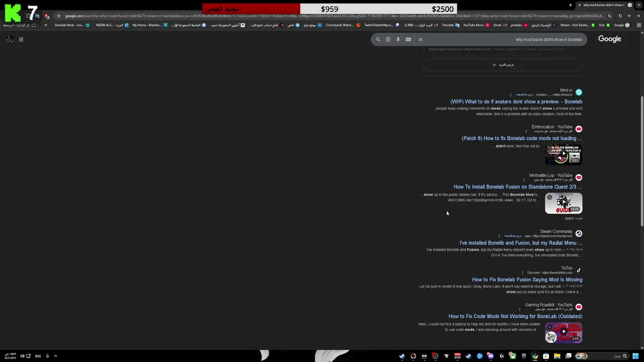Open "Stream - Kick Dashb..." bookmark
The height and width of the screenshot is (362, 644).
point(578,25)
